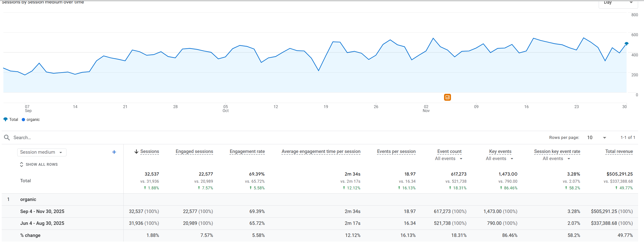Click the Sep 4 - Nov 30, 2025 row label
The height and width of the screenshot is (247, 644).
point(42,212)
